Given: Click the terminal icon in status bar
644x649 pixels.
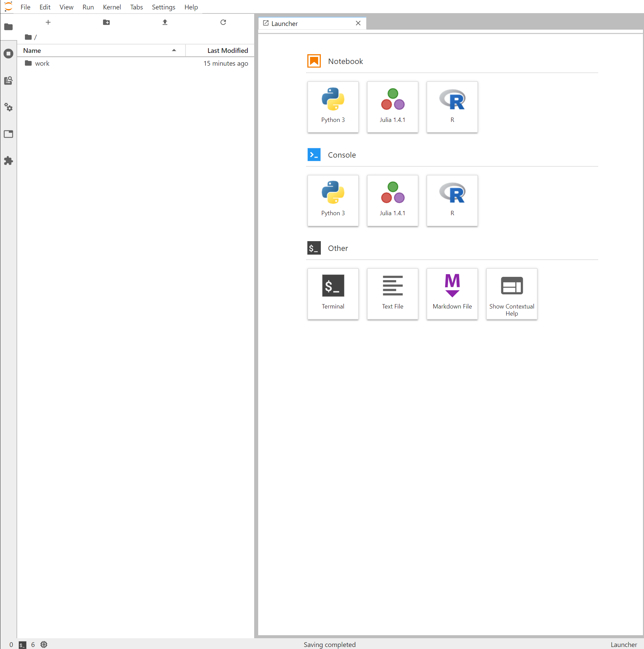Looking at the screenshot, I should (x=23, y=645).
